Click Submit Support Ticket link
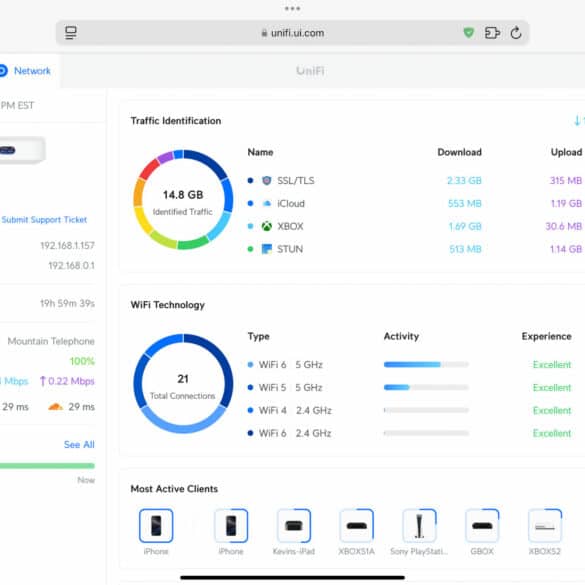 point(44,219)
